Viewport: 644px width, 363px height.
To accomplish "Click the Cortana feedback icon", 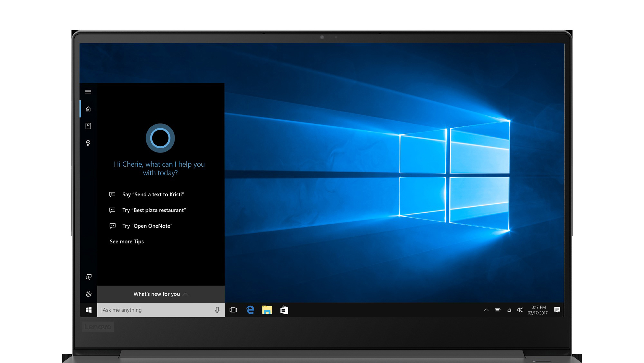I will [x=89, y=277].
